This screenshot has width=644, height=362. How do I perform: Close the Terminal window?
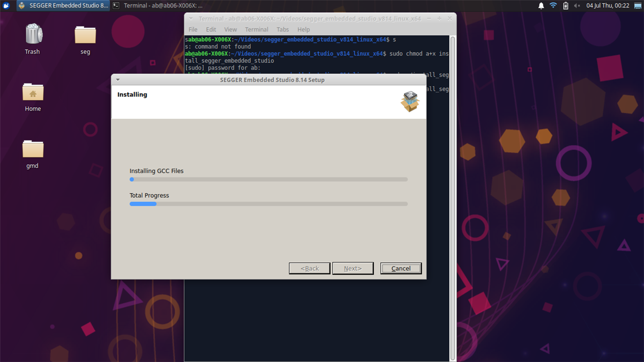tap(449, 19)
